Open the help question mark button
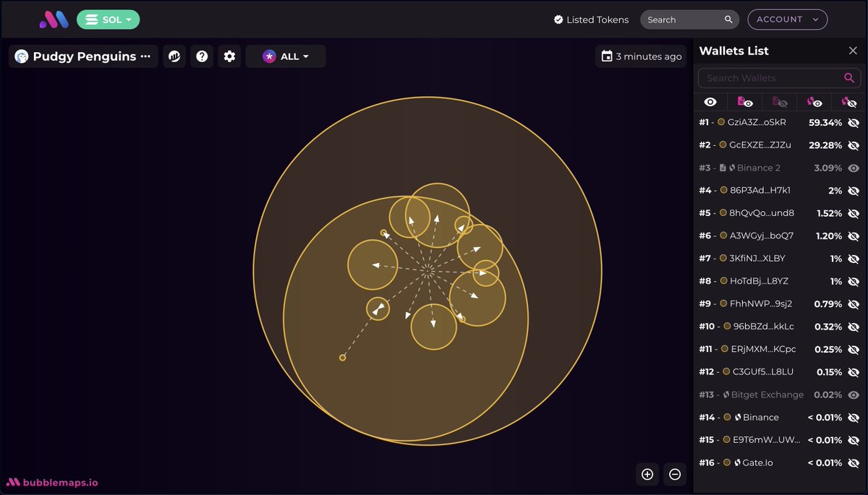This screenshot has width=868, height=495. coord(202,56)
